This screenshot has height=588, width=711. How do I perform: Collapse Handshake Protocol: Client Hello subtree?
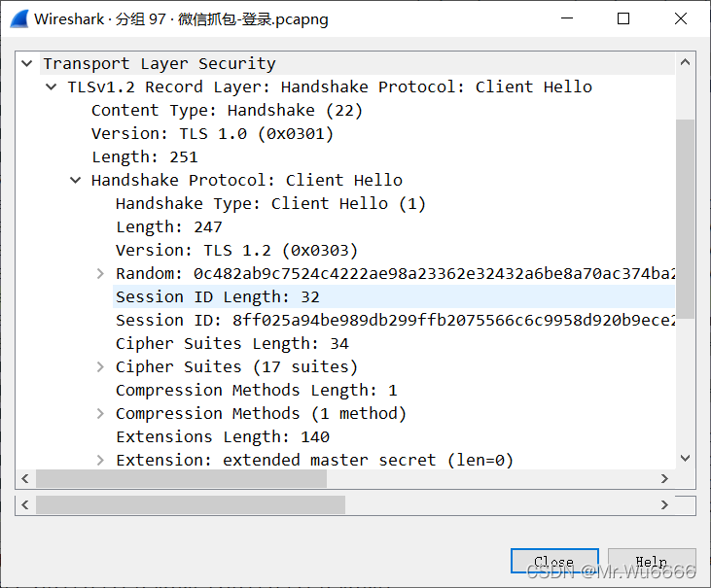(x=76, y=181)
